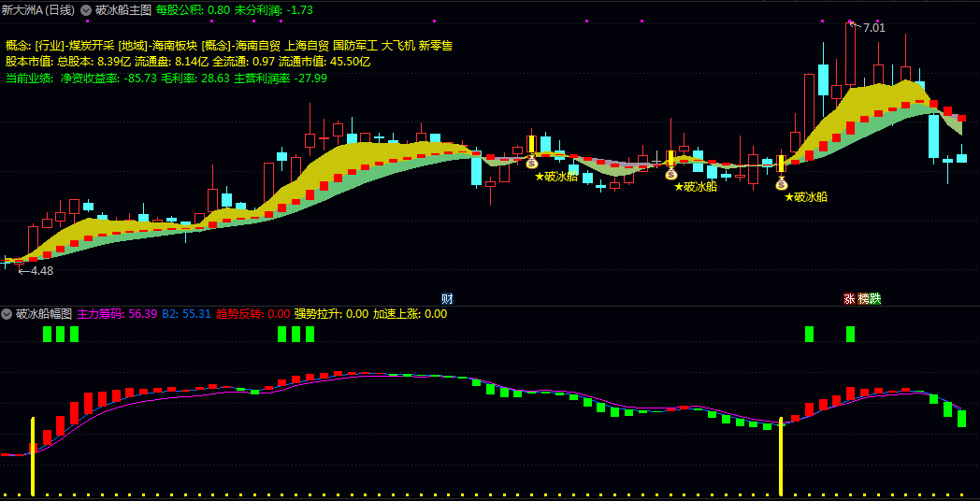
Task: Click the rightmost ★破冰船 signal label
Action: click(806, 197)
